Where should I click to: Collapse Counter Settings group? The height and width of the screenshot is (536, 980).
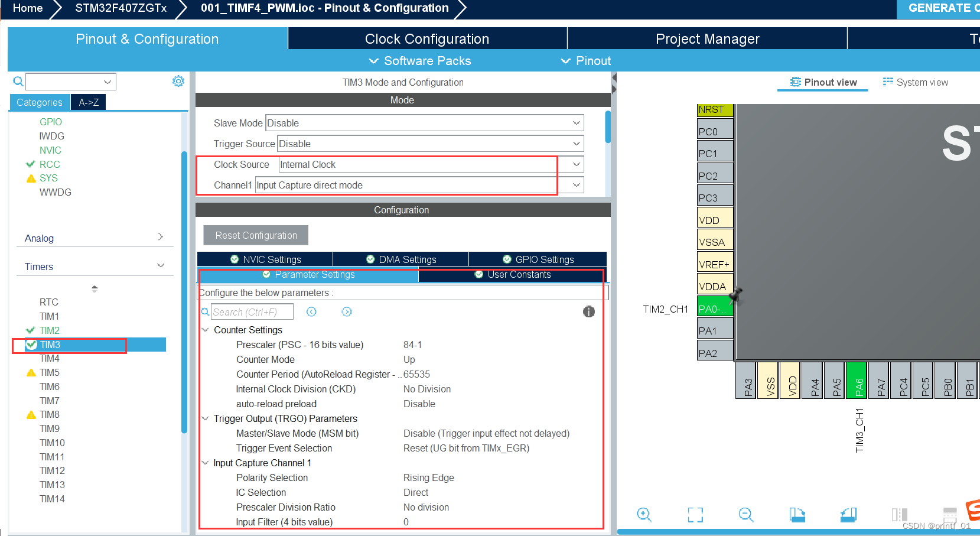205,330
